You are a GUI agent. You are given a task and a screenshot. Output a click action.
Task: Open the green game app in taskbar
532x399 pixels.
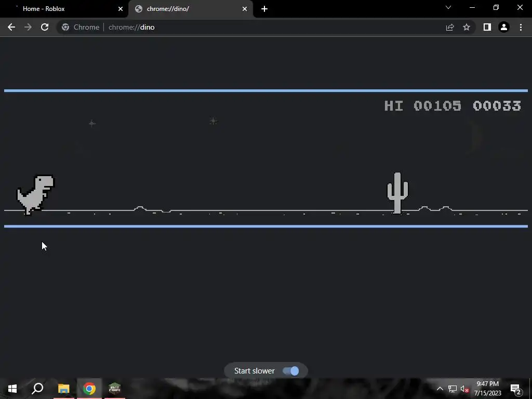115,389
